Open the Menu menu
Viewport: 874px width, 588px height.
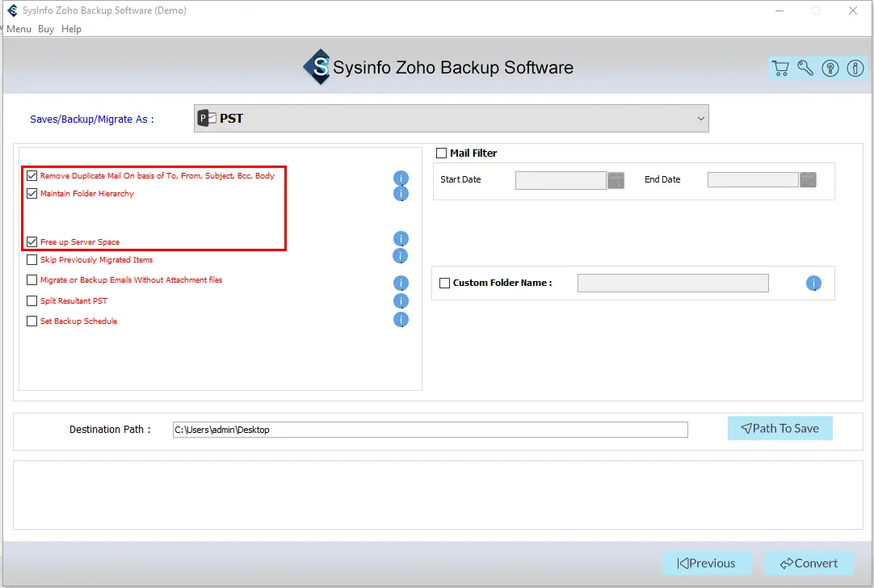tap(19, 29)
